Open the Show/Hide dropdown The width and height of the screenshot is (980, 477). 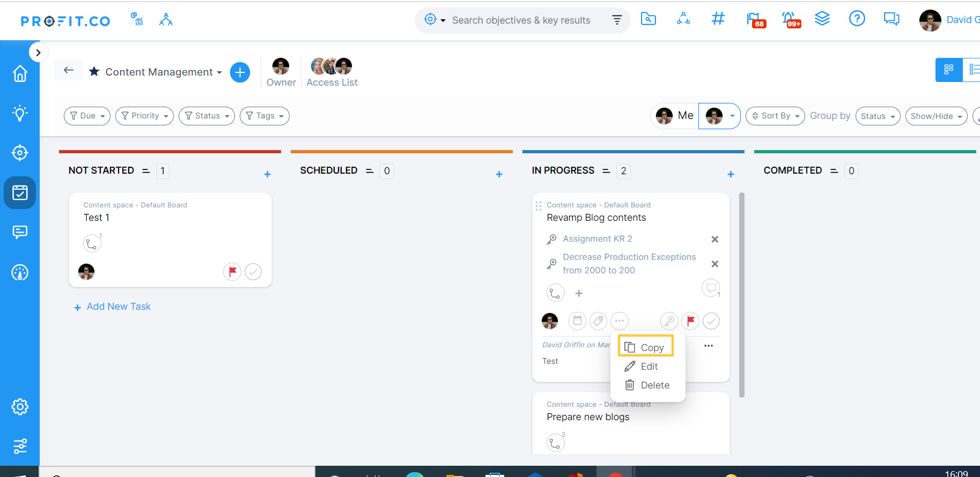coord(936,116)
